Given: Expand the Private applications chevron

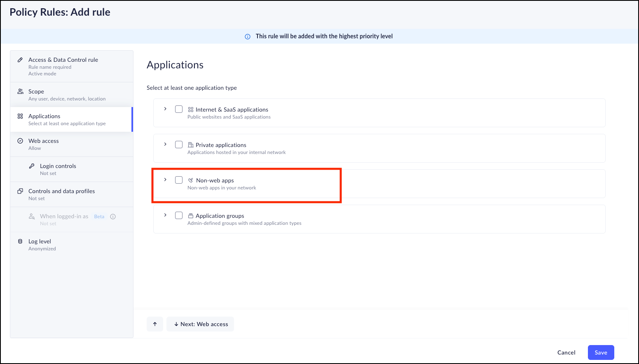Looking at the screenshot, I should [165, 145].
